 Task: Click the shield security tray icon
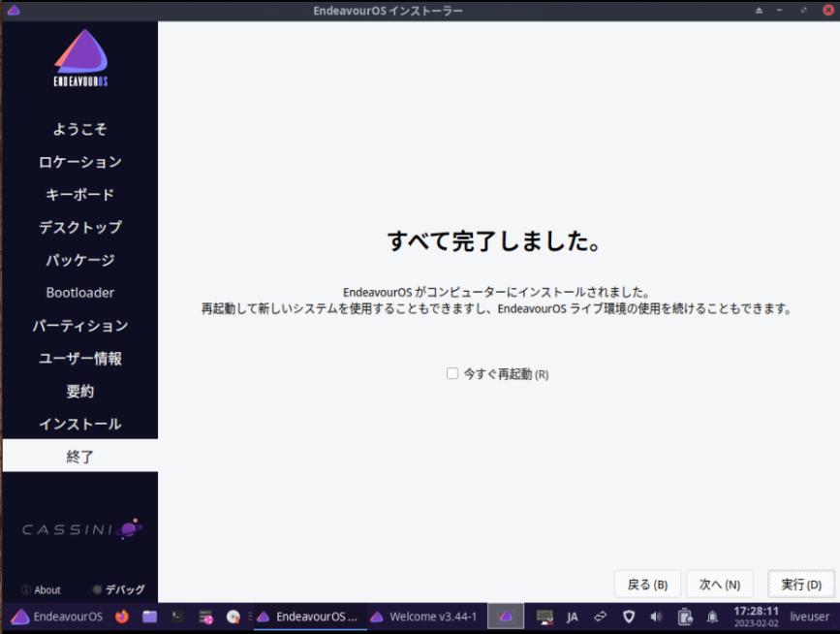[629, 617]
